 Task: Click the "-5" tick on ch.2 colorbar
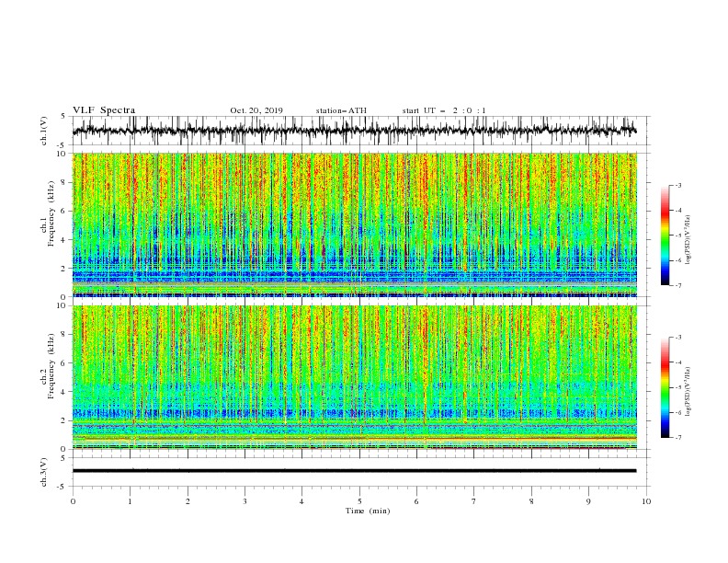pyautogui.click(x=677, y=387)
